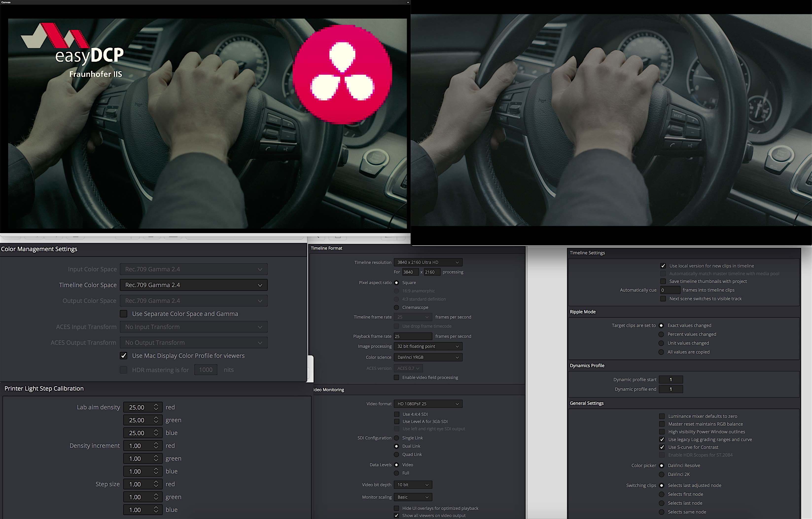This screenshot has height=519, width=812.
Task: Open the ACES Input Transform dropdown
Action: [x=194, y=327]
